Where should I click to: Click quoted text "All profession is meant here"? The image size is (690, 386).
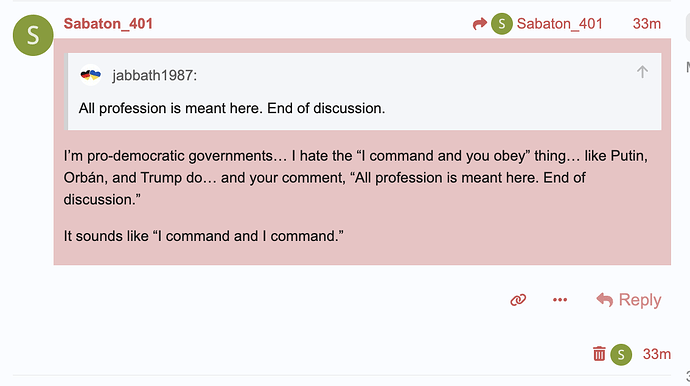coord(171,108)
